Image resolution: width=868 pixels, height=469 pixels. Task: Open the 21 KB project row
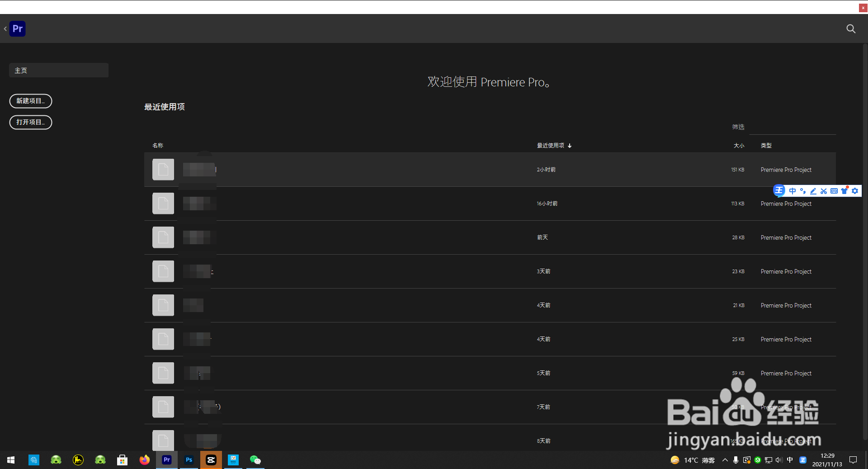pos(490,305)
